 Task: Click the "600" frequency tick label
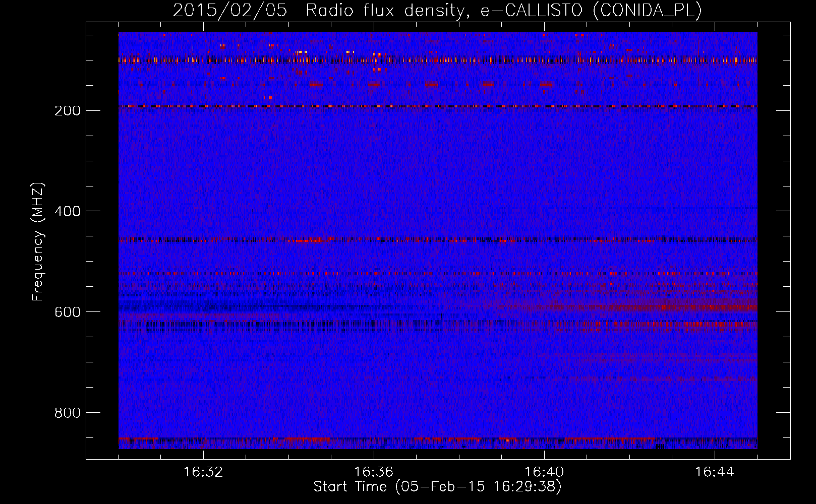coord(68,312)
